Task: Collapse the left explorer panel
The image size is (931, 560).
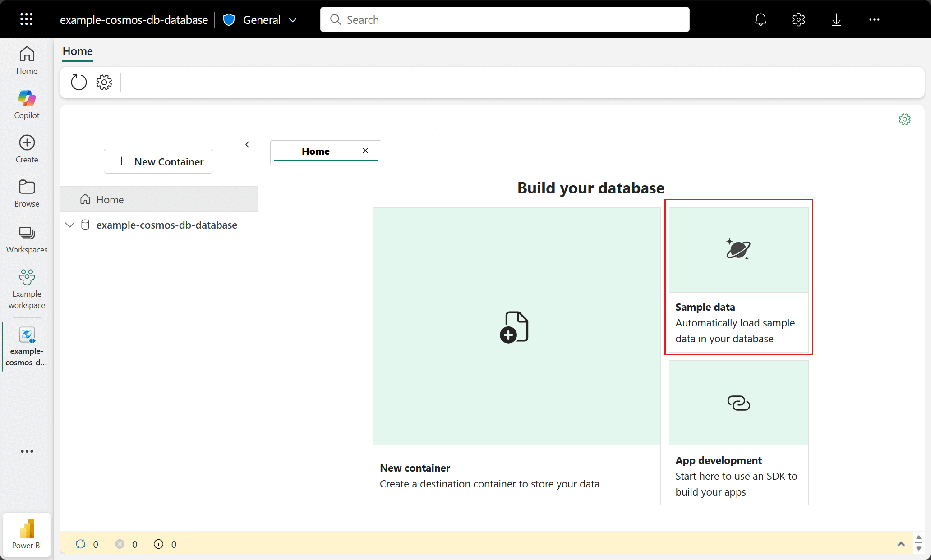Action: click(247, 145)
